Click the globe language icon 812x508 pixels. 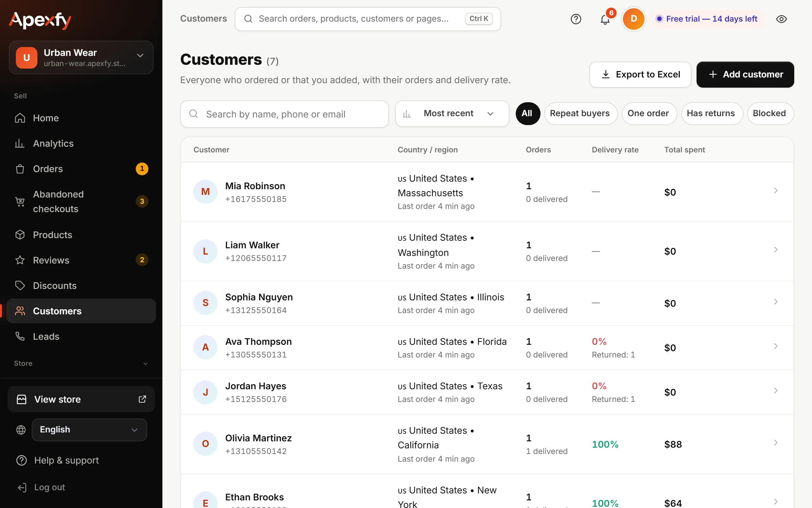21,430
